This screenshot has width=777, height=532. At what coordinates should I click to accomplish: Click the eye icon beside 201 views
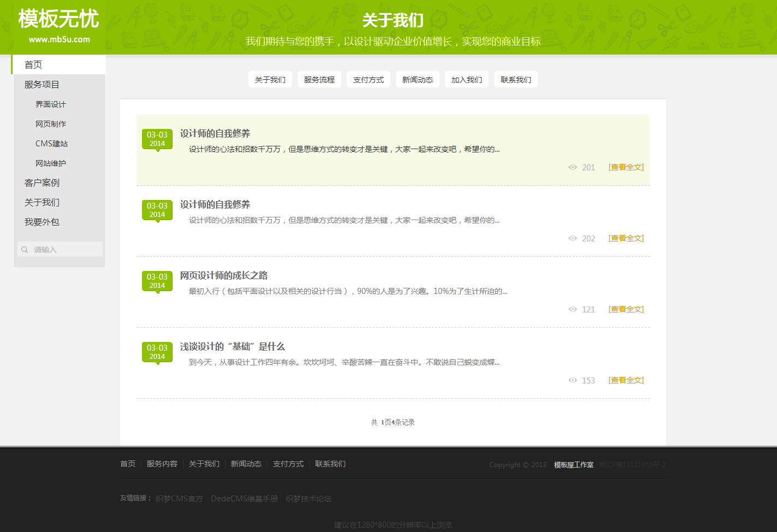pyautogui.click(x=572, y=167)
